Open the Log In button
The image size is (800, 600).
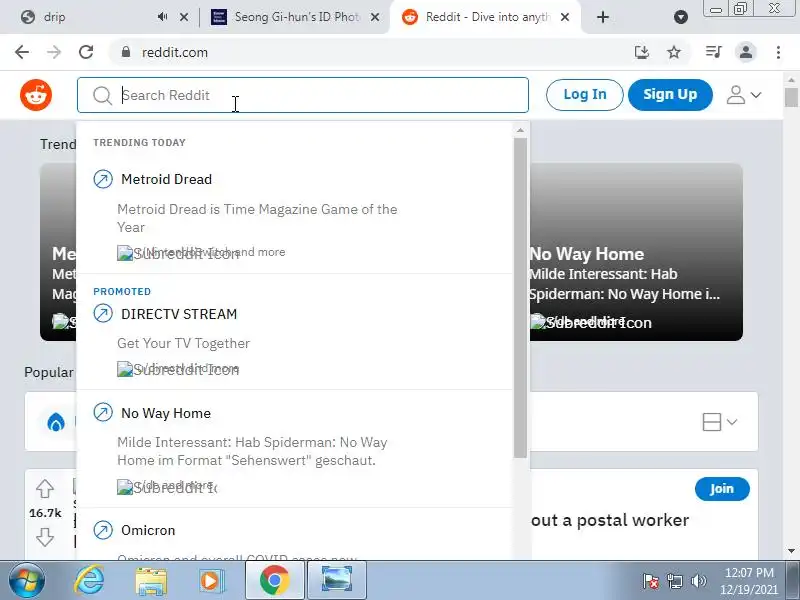(x=585, y=94)
